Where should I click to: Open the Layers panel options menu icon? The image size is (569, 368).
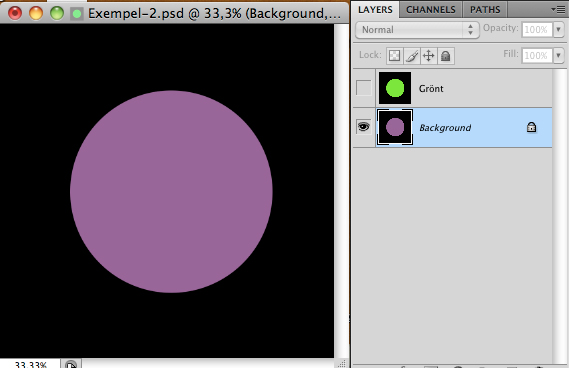click(558, 9)
